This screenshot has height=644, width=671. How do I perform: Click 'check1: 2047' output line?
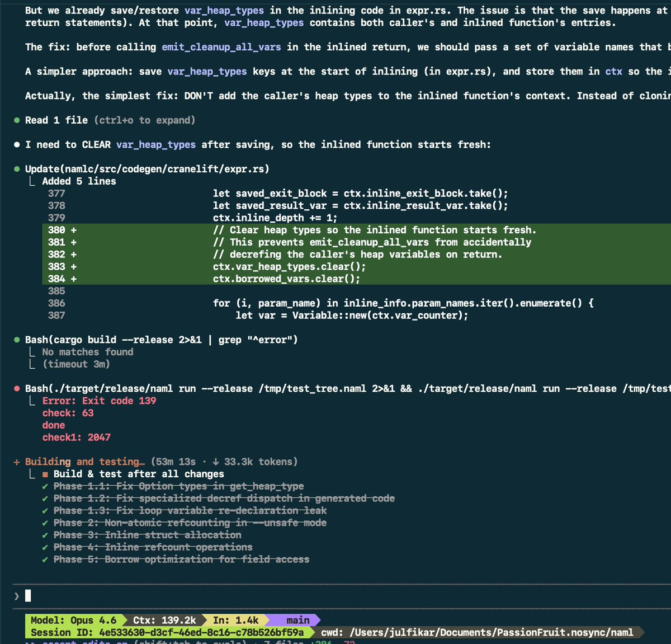point(76,438)
